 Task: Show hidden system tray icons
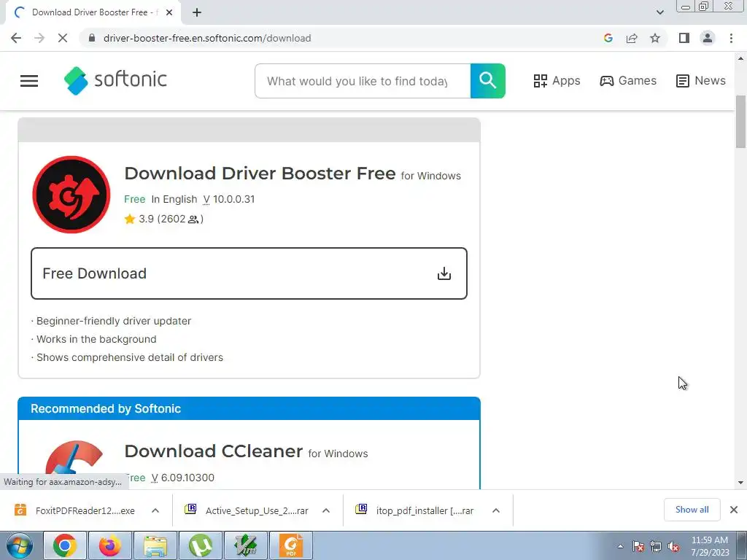[x=620, y=547]
